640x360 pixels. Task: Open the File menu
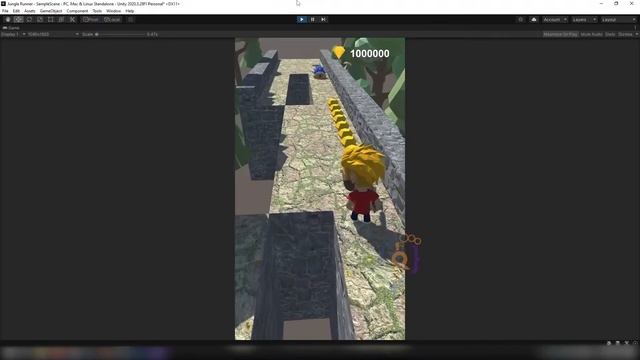[5, 11]
